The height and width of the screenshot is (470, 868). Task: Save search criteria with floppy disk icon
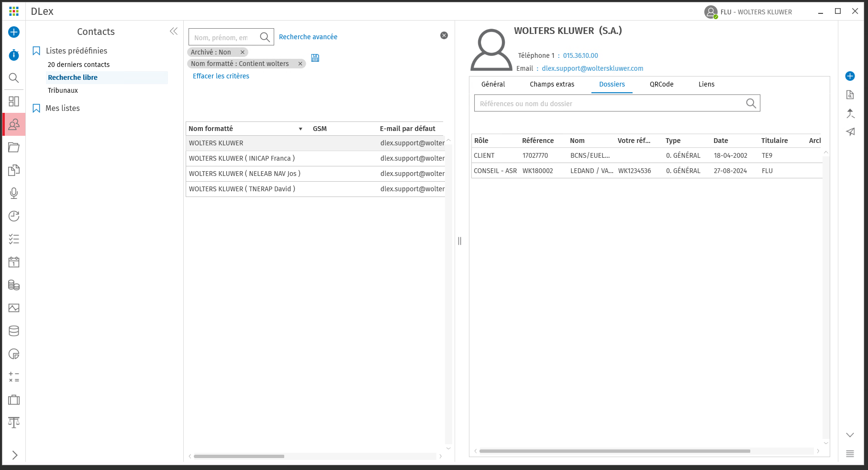click(x=315, y=58)
